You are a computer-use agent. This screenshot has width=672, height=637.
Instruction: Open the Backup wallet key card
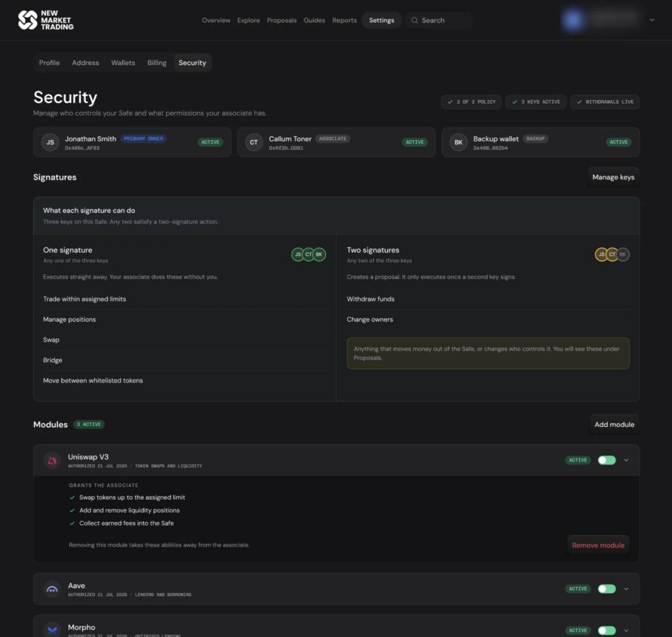(x=540, y=142)
